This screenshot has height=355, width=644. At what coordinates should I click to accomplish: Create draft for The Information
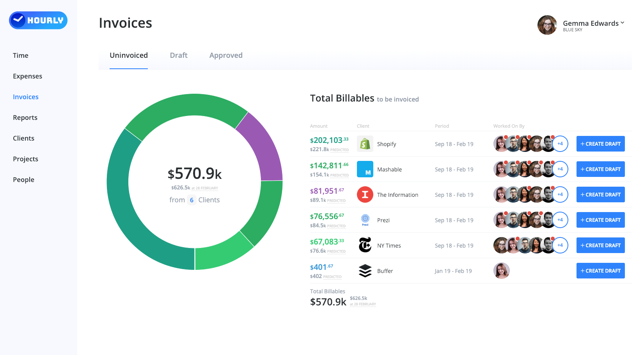point(601,194)
